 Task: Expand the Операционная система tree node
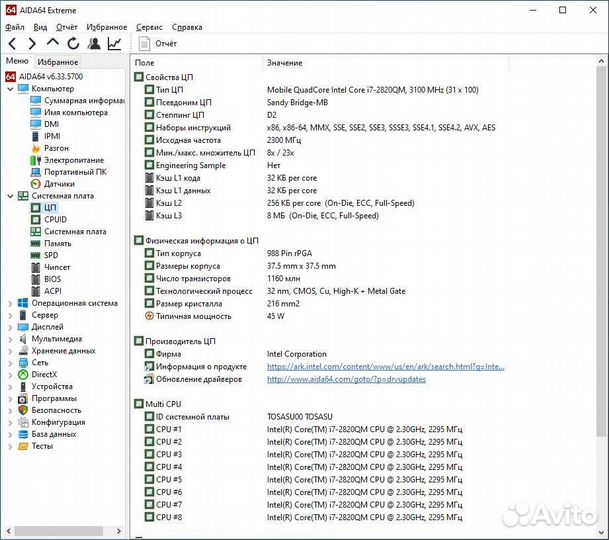coord(10,304)
